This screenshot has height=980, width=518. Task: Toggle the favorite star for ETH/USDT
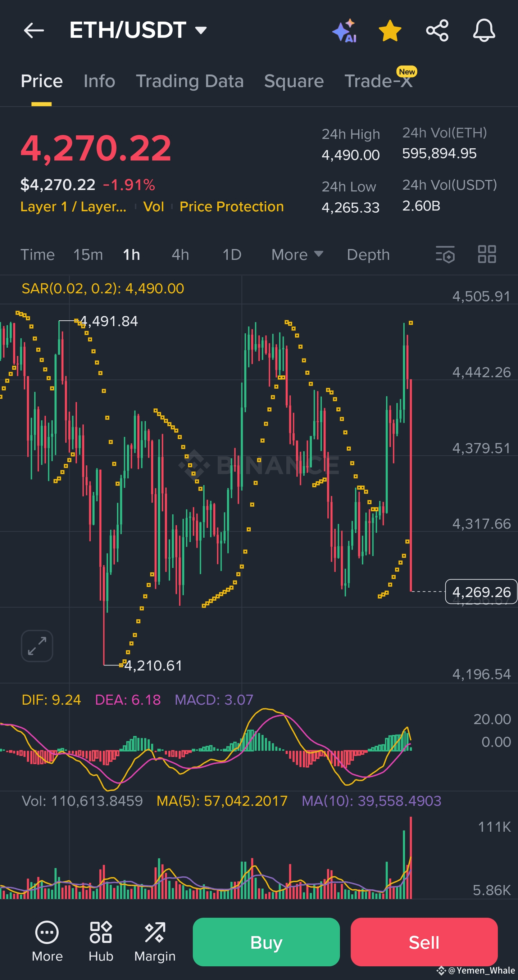click(390, 31)
